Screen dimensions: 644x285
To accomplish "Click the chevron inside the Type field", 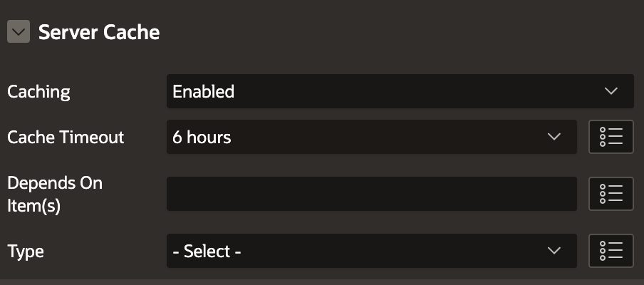I will 554,251.
